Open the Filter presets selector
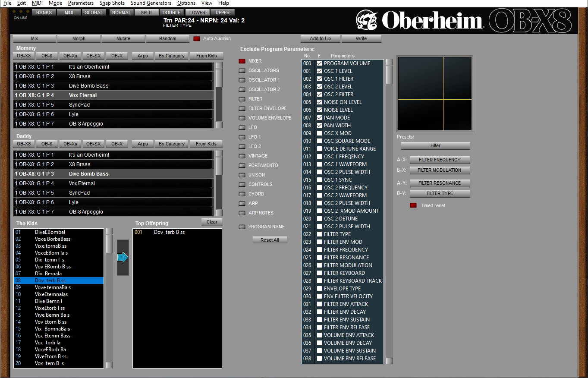This screenshot has height=378, width=588. 435,145
